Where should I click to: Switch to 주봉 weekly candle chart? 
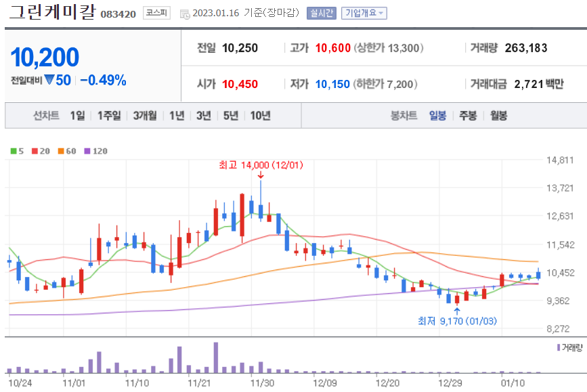tap(468, 116)
